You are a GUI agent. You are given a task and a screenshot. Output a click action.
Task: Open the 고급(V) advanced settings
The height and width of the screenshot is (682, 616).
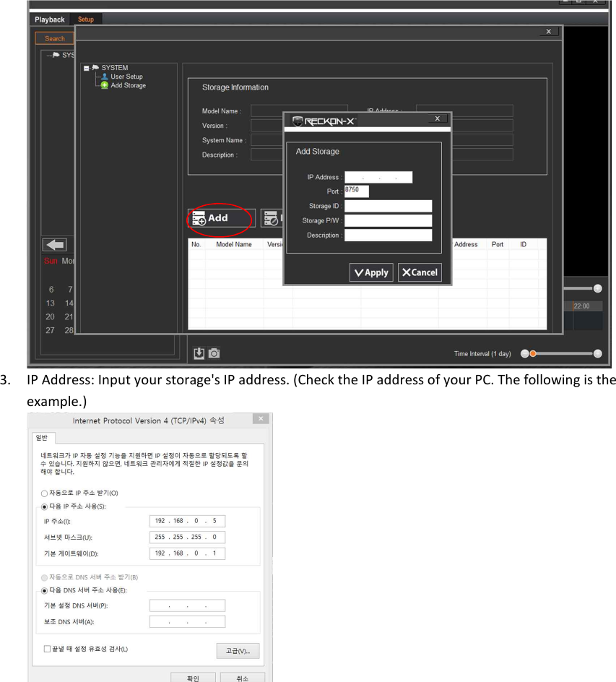click(238, 650)
